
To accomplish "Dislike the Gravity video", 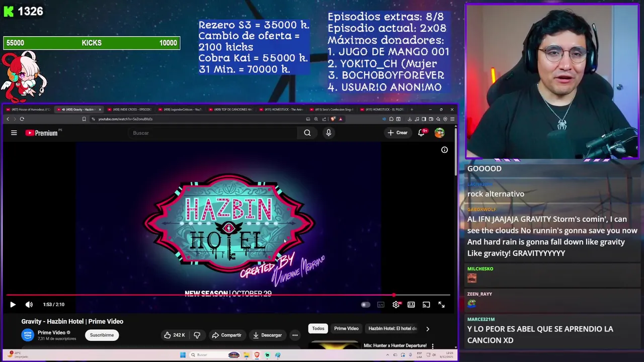I will [197, 335].
